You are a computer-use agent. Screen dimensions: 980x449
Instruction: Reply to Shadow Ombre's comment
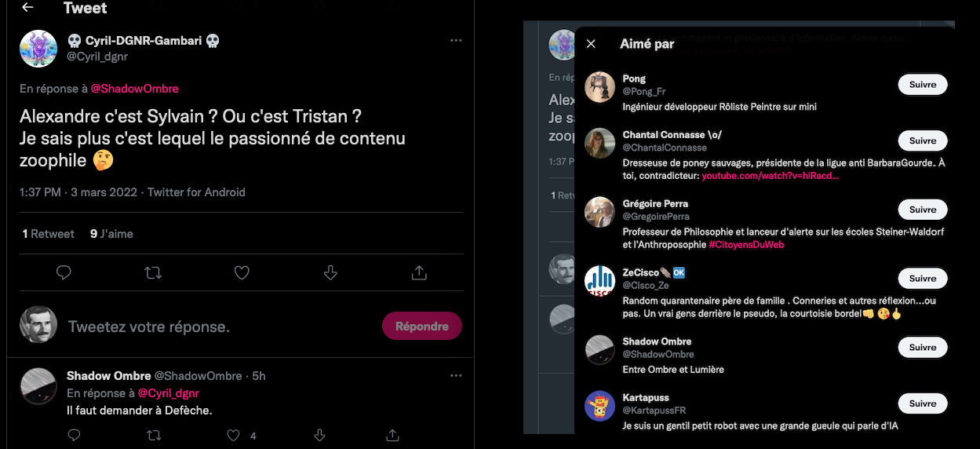74,435
